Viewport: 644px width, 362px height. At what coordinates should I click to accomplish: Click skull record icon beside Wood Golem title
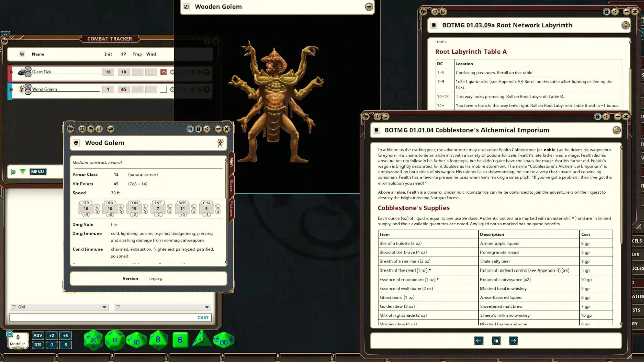coord(76,143)
